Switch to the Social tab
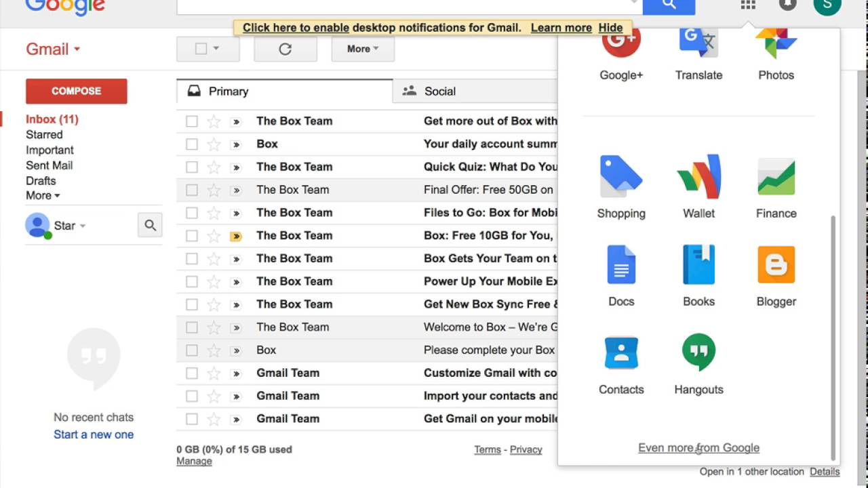This screenshot has height=488, width=868. click(475, 91)
